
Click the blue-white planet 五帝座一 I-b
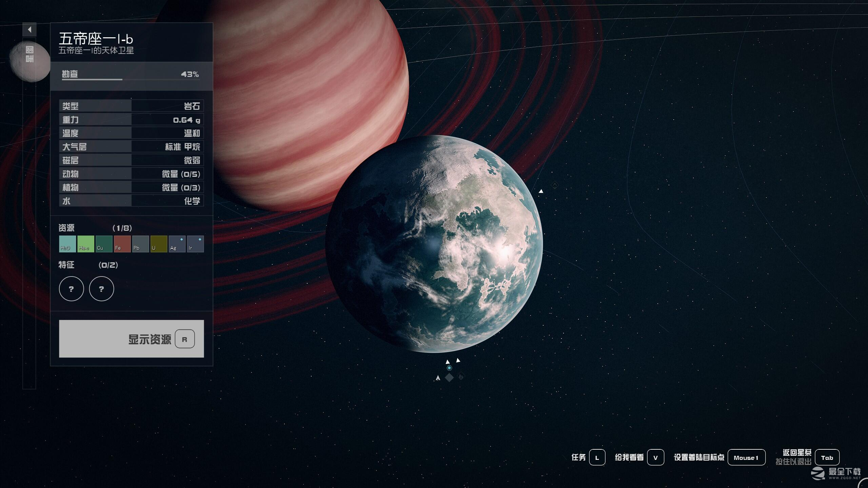pyautogui.click(x=434, y=244)
